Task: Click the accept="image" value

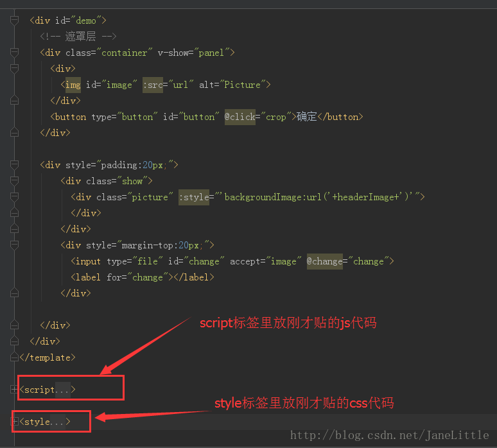Action: tap(283, 261)
